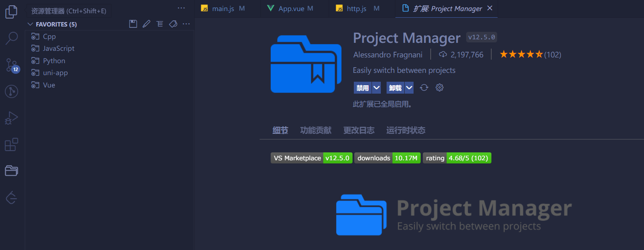Select the 扩展: Project Manager tab

point(447,8)
